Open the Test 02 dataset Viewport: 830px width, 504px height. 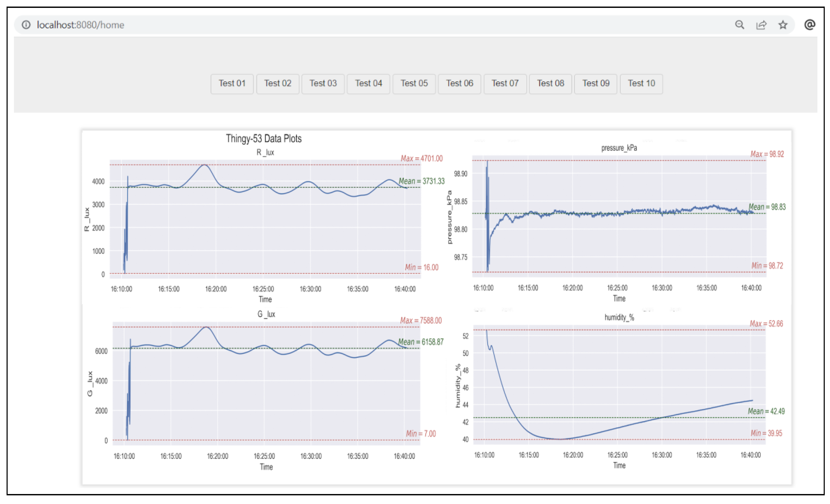[x=278, y=83]
